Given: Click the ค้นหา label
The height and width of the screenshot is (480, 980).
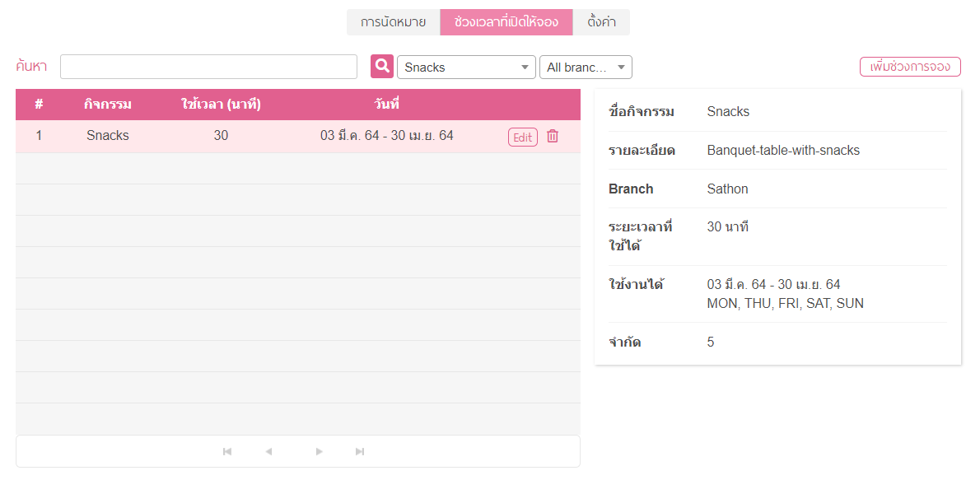Looking at the screenshot, I should click(31, 66).
